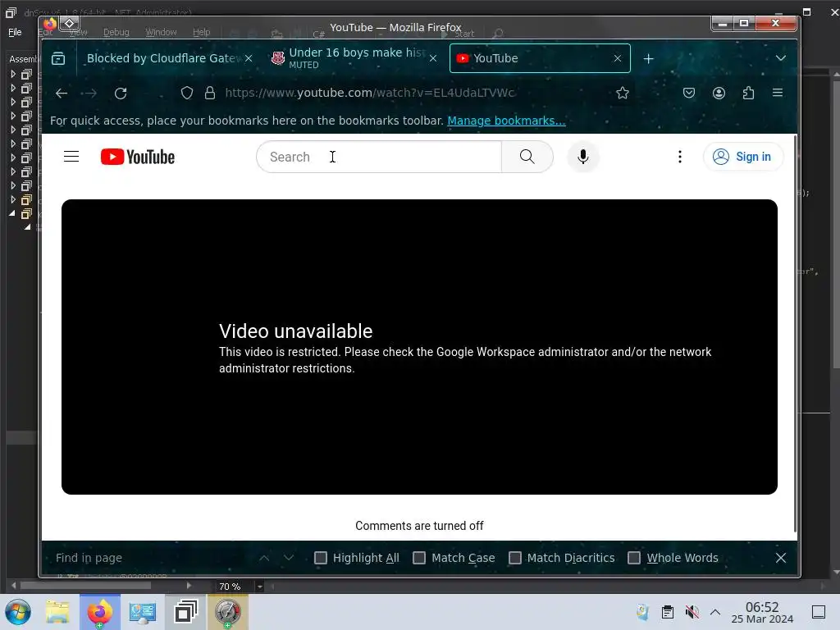840x630 pixels.
Task: Open list all tabs dropdown chevron
Action: (781, 58)
